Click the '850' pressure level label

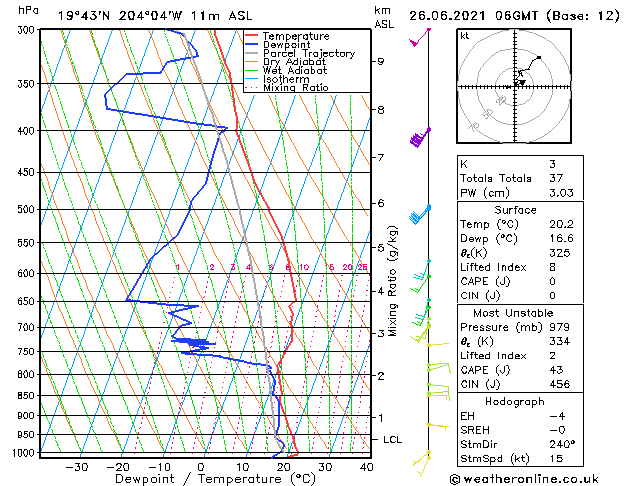(28, 396)
